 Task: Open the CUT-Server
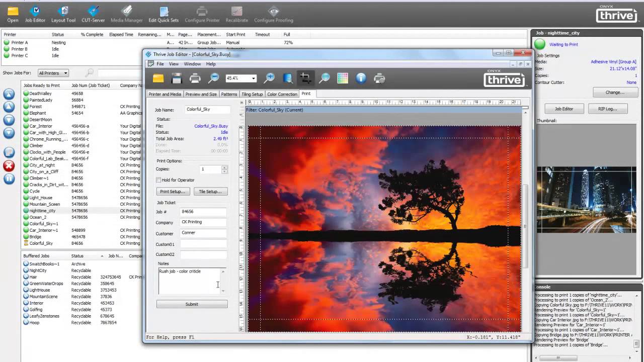[93, 14]
